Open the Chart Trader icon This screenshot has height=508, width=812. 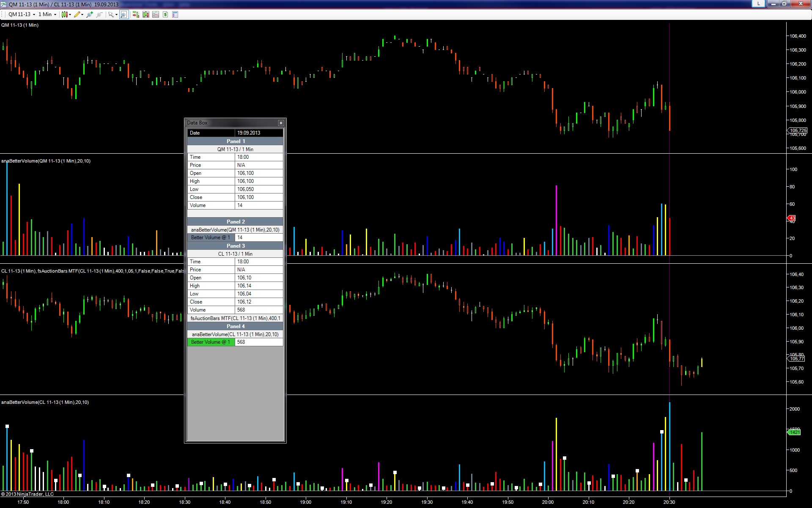click(136, 14)
